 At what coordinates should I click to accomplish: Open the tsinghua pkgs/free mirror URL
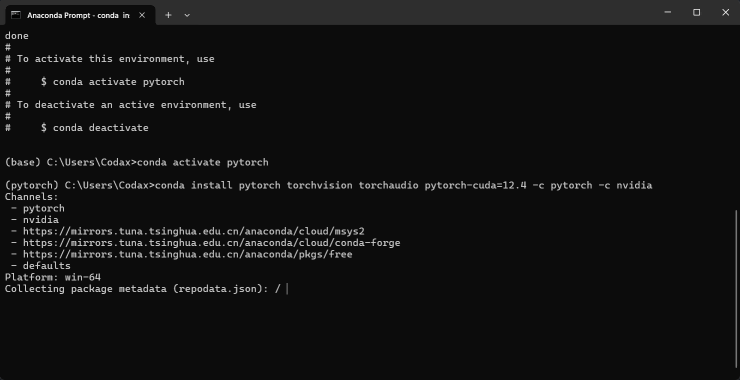(187, 254)
